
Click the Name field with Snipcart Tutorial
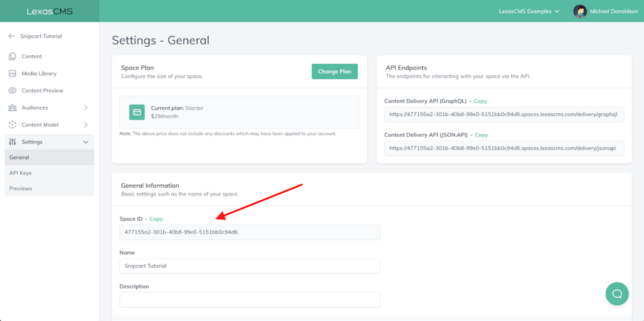click(250, 266)
